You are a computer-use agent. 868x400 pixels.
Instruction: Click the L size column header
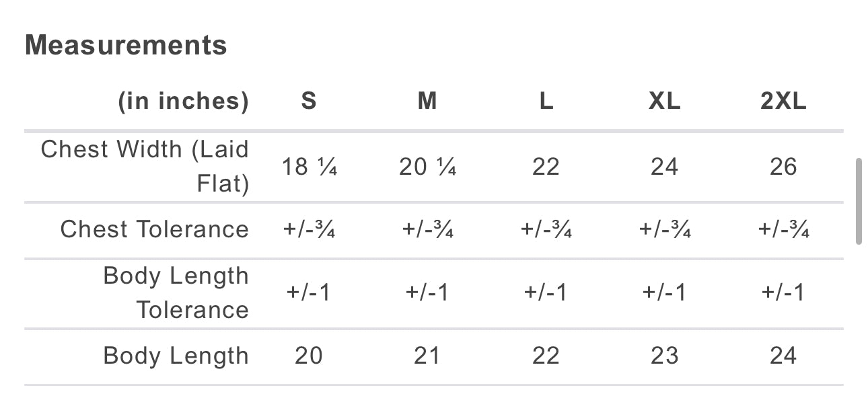click(546, 101)
